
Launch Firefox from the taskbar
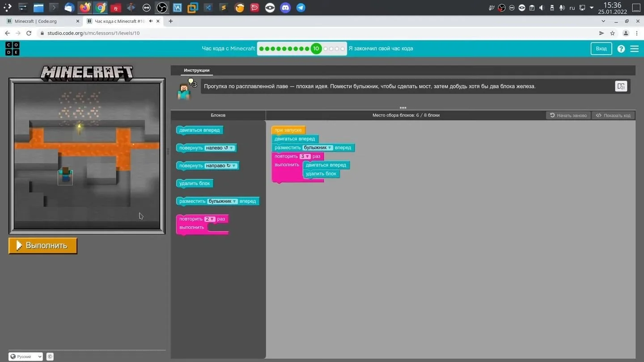(85, 8)
